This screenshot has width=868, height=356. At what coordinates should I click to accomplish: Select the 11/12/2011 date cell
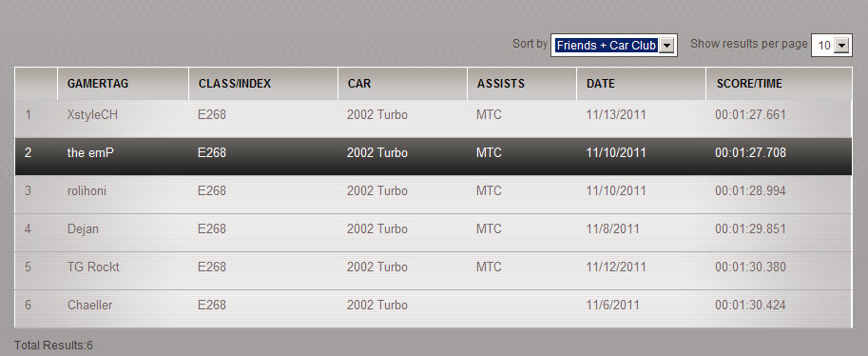pyautogui.click(x=616, y=267)
